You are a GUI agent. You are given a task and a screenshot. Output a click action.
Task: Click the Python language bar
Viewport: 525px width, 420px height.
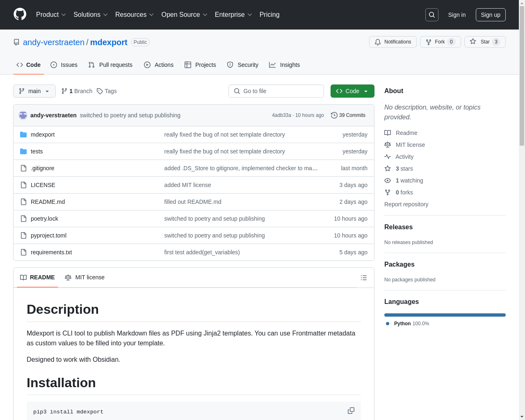[445, 315]
